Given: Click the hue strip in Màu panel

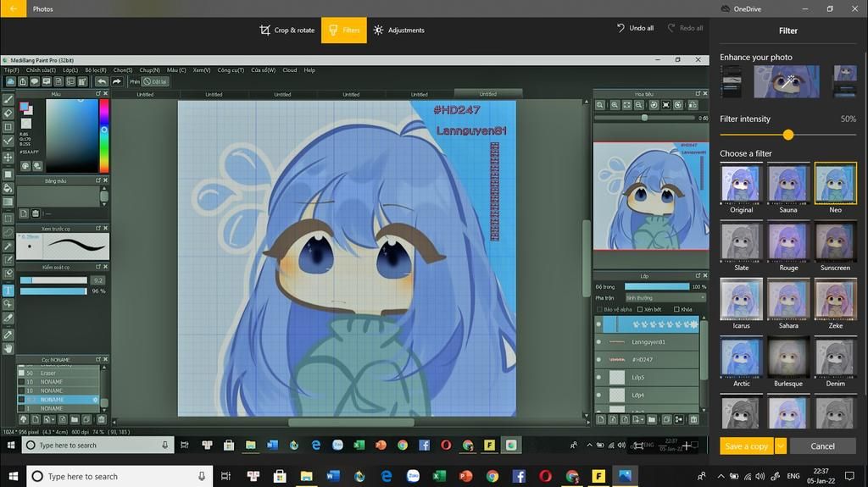Looking at the screenshot, I should pyautogui.click(x=104, y=136).
